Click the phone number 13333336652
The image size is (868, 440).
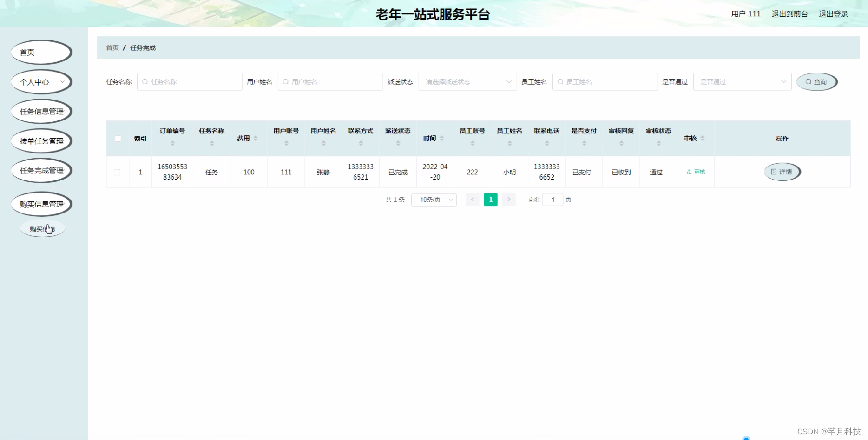(547, 172)
